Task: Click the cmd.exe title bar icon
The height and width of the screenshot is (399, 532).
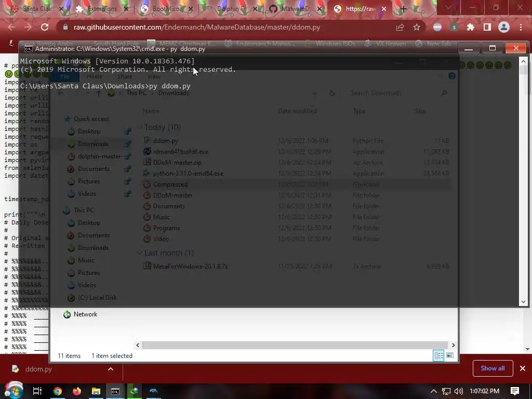Action: (x=29, y=49)
